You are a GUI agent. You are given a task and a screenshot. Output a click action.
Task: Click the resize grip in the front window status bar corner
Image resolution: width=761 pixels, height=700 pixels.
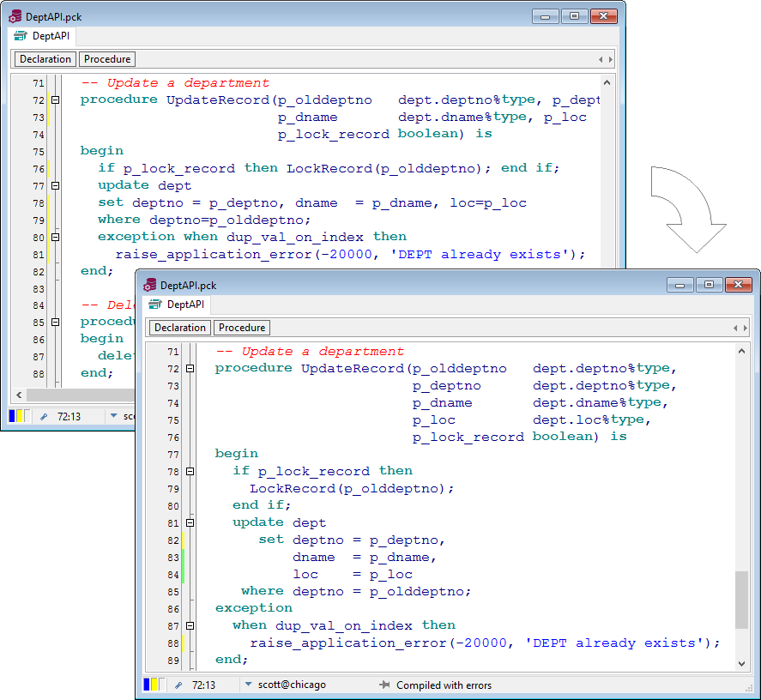[x=749, y=687]
